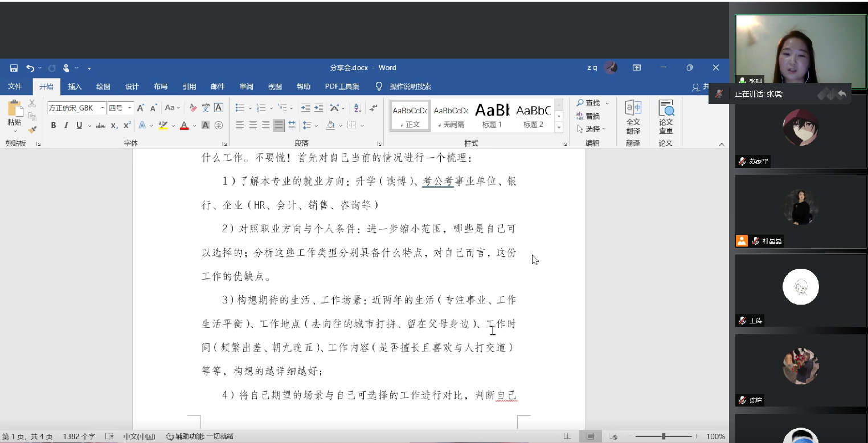868x443 pixels.
Task: Open the full-text translation tool
Action: coord(633,117)
